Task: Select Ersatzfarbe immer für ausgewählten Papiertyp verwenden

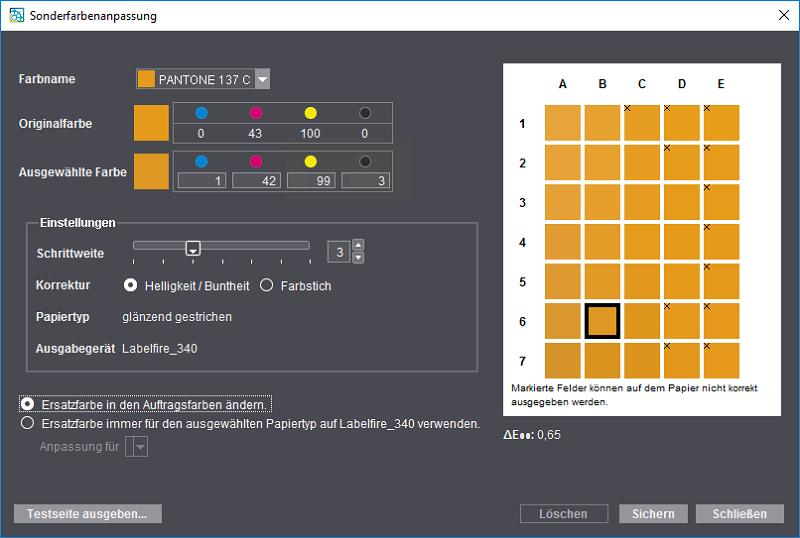Action: (x=28, y=423)
